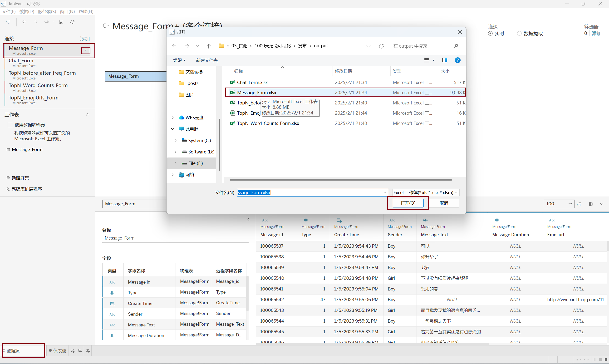Click the refresh icon beside the path bar
Image resolution: width=609 pixels, height=364 pixels.
[x=381, y=46]
